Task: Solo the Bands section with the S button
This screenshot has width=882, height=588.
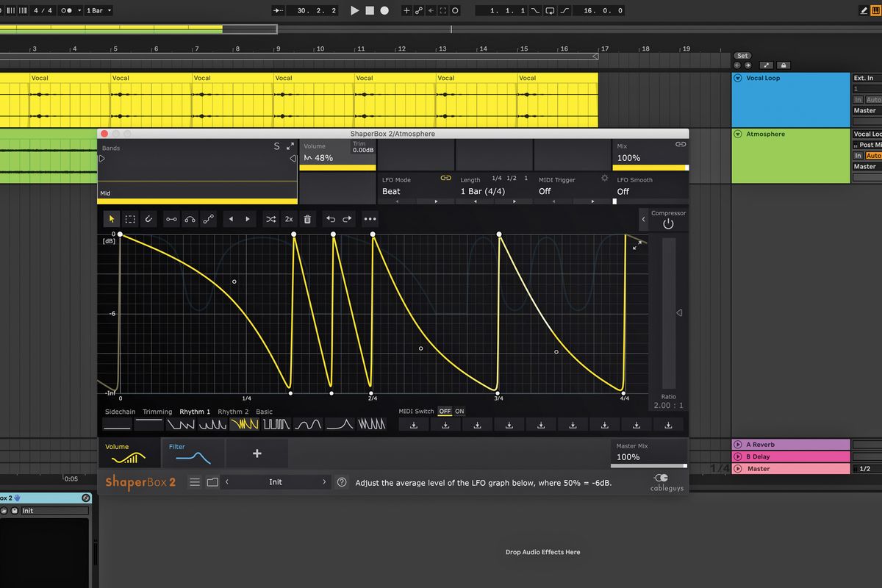Action: [277, 146]
